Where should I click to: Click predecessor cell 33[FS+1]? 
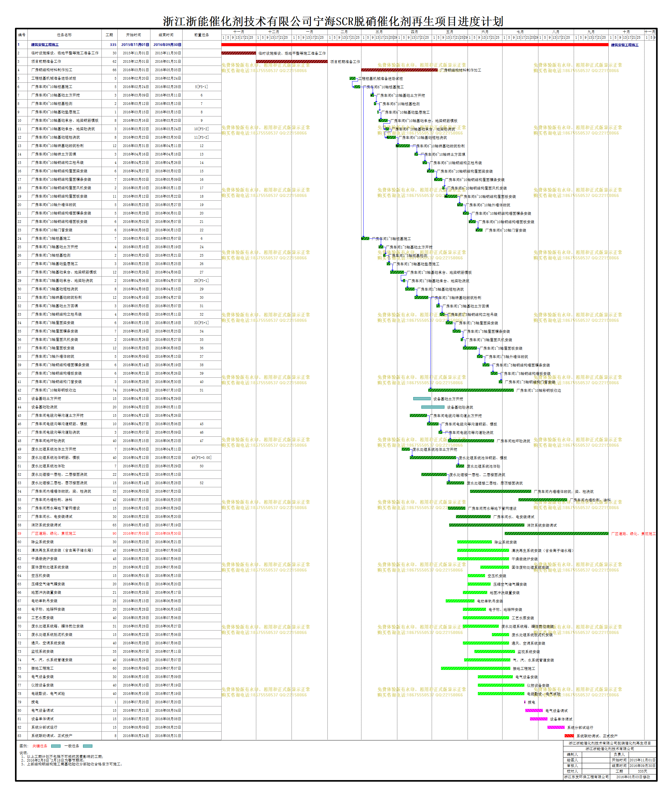pyautogui.click(x=202, y=323)
